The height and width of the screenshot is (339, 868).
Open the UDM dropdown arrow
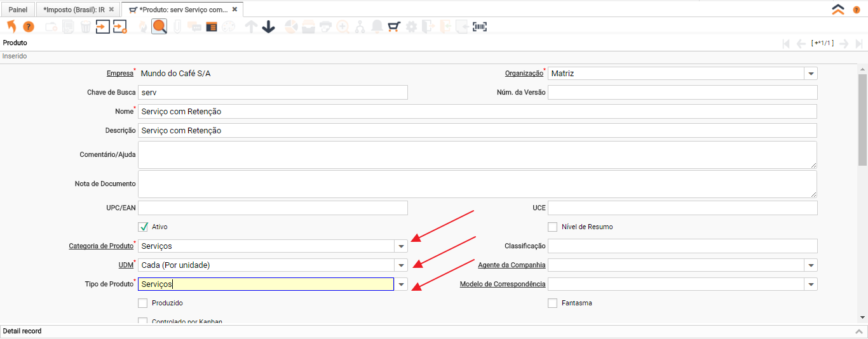(401, 265)
